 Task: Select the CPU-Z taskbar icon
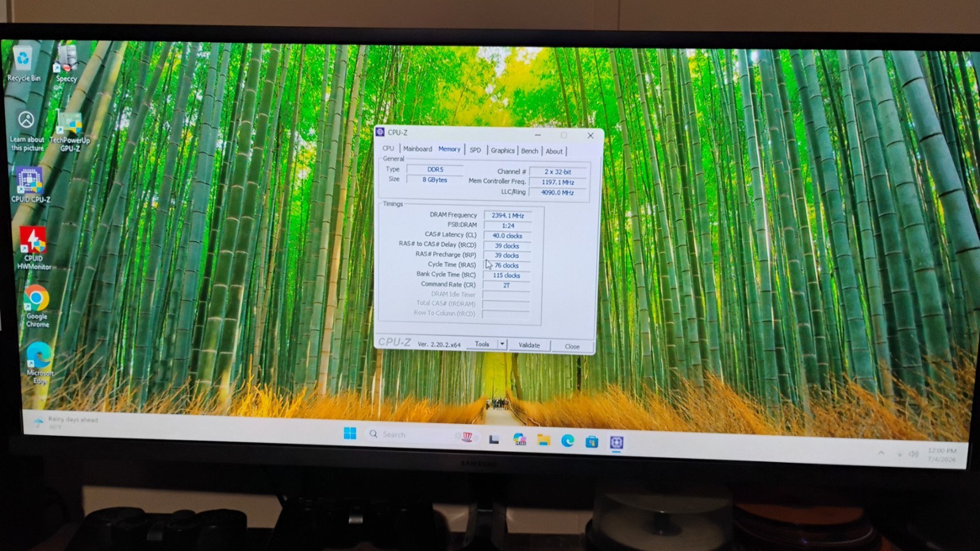[x=616, y=443]
